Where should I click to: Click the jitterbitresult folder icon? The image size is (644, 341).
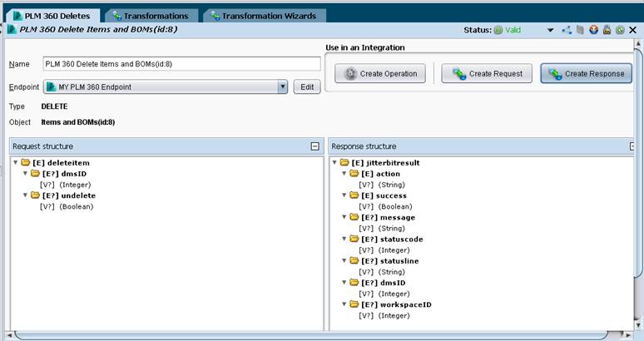point(344,162)
